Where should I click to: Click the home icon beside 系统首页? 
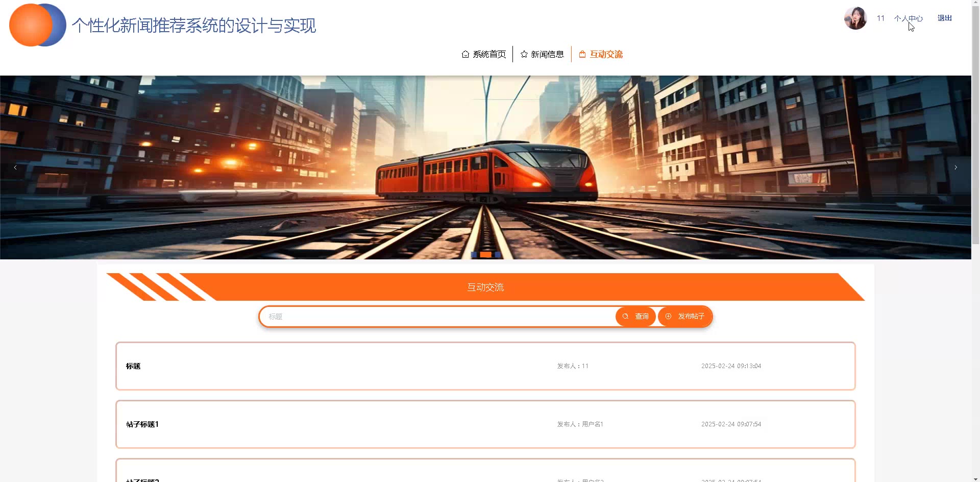pos(465,54)
